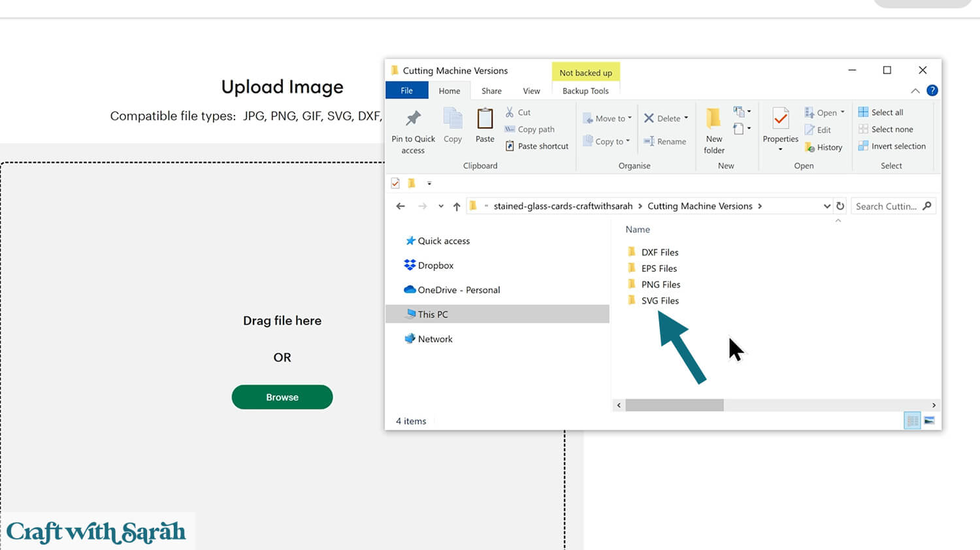The width and height of the screenshot is (980, 550).
Task: Open the File menu tab
Action: [406, 91]
